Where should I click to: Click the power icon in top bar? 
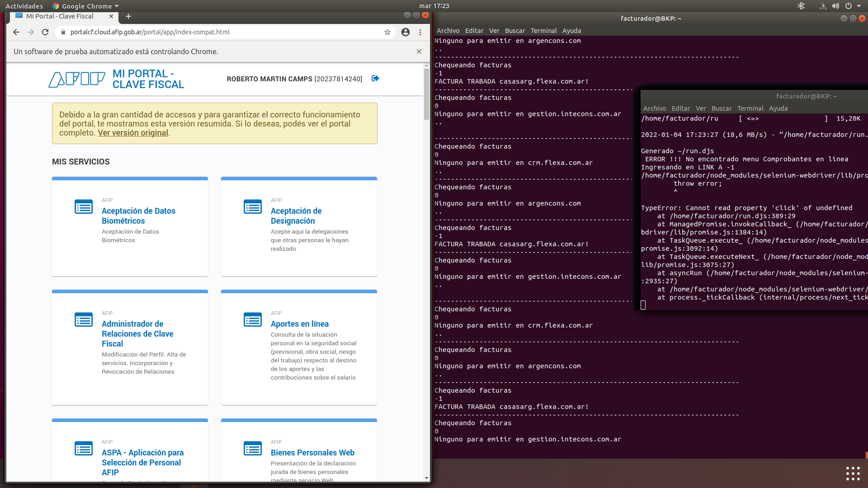[x=848, y=6]
